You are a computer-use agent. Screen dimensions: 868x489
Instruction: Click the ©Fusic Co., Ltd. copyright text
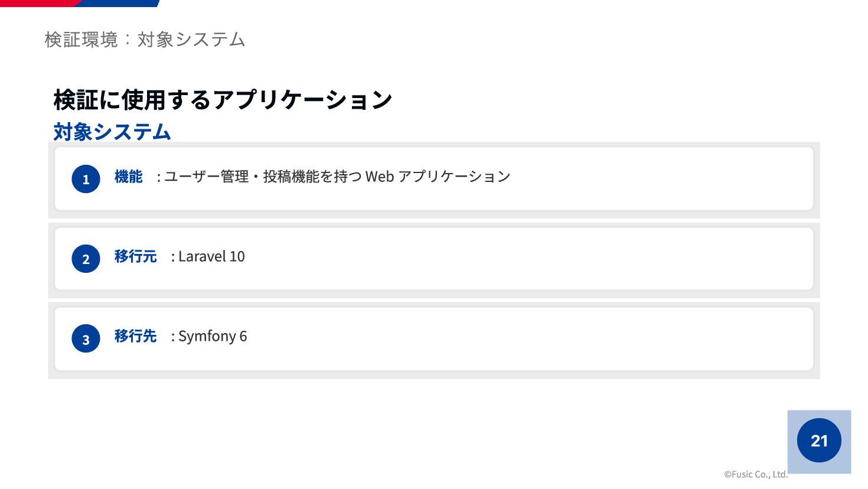[756, 474]
